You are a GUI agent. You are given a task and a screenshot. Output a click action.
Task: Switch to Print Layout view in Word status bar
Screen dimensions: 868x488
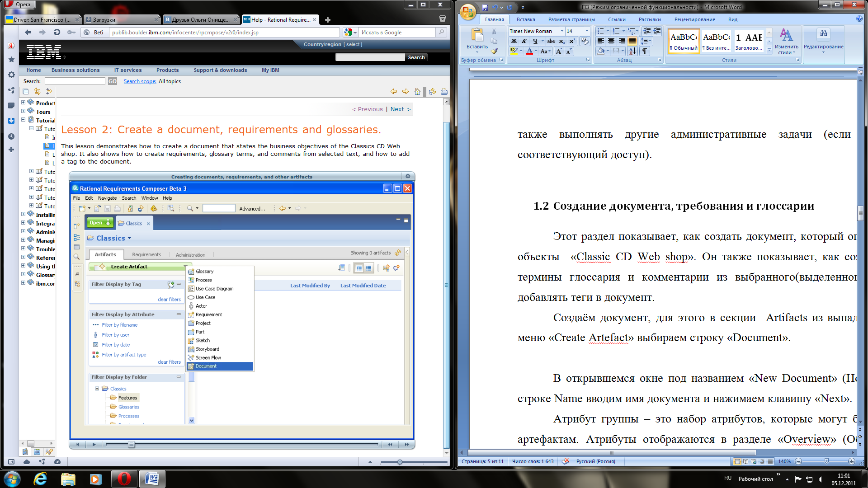point(737,461)
